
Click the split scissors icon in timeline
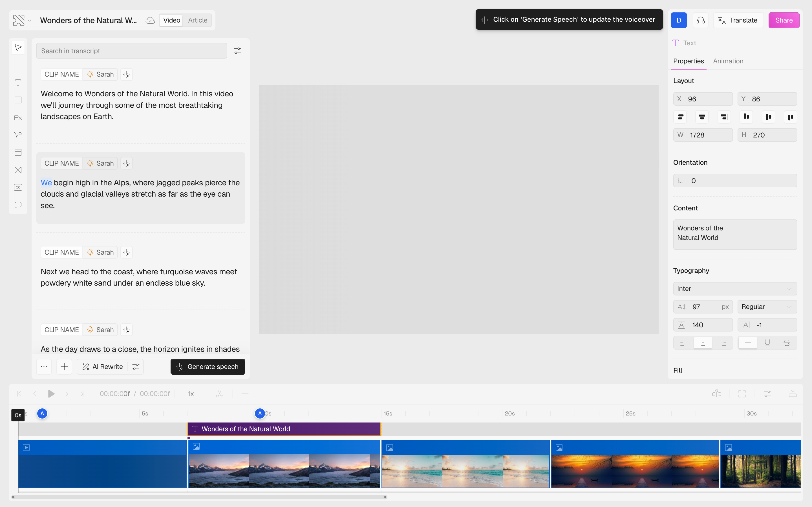tap(219, 394)
